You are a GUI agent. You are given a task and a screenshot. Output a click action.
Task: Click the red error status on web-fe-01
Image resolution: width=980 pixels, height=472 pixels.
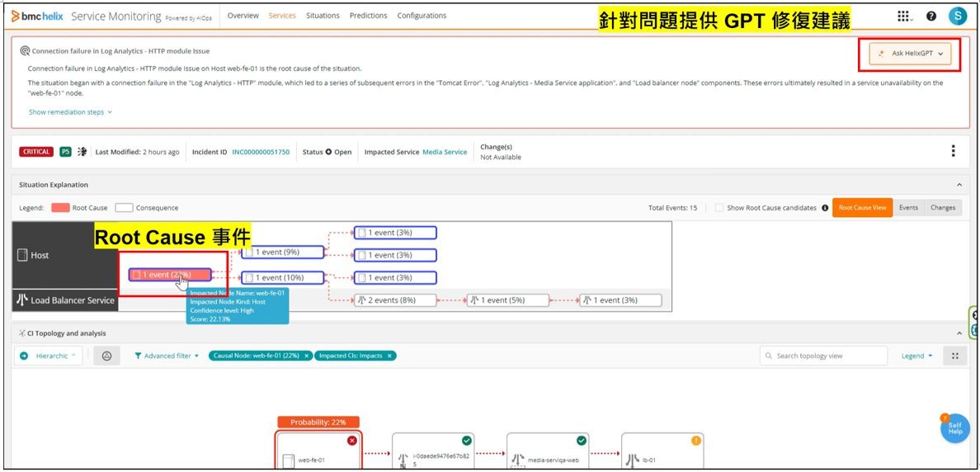point(352,441)
